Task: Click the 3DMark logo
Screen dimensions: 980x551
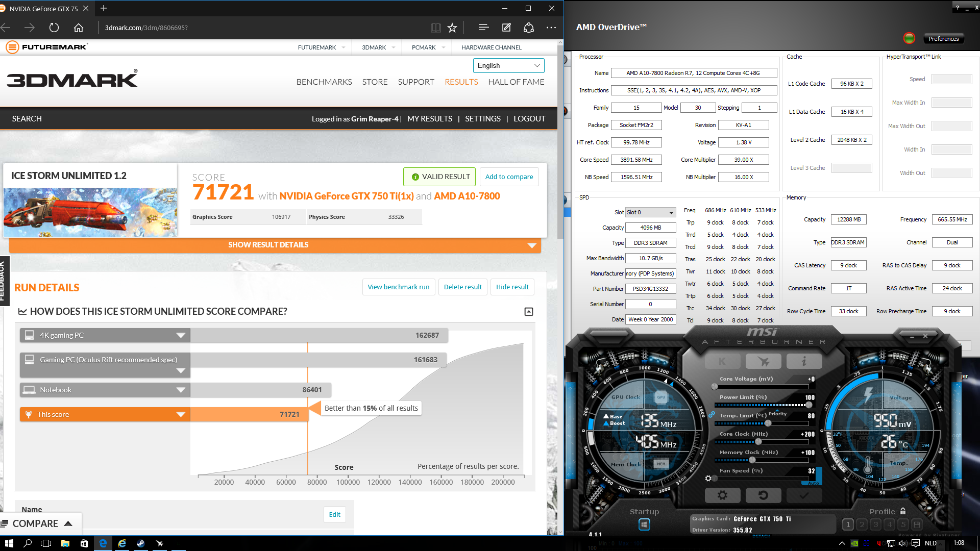Action: coord(72,79)
